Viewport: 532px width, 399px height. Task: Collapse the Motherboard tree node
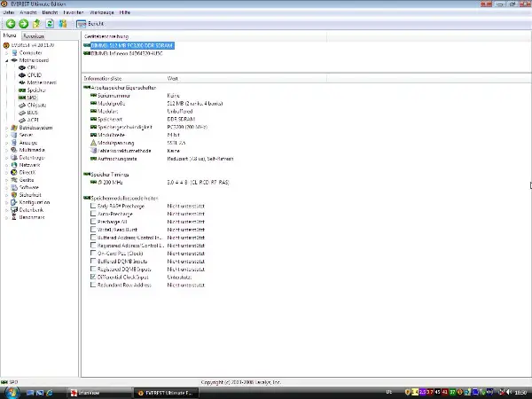tap(7, 60)
